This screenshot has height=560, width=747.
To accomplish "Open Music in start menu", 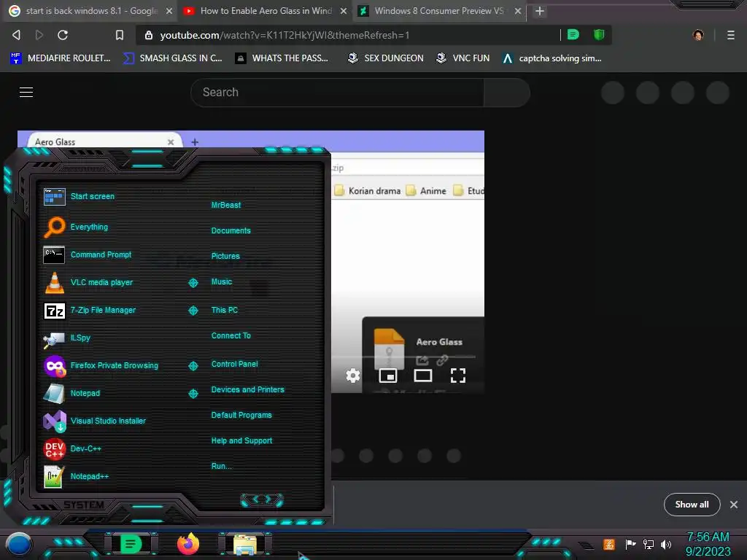I will click(222, 282).
